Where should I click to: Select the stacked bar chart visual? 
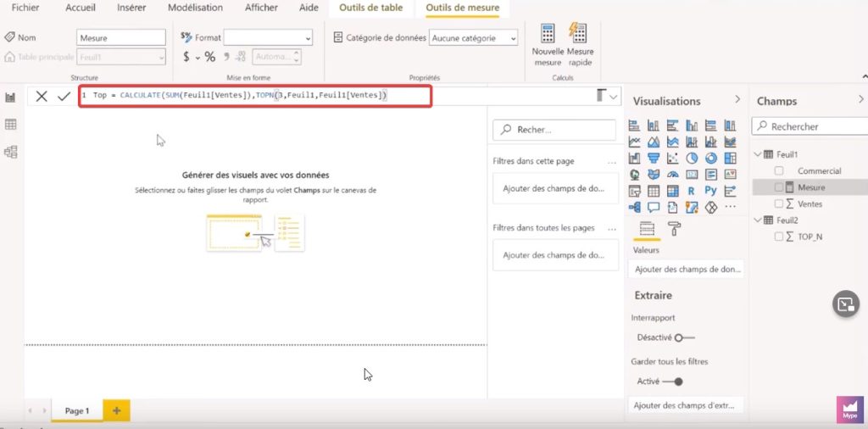click(634, 125)
